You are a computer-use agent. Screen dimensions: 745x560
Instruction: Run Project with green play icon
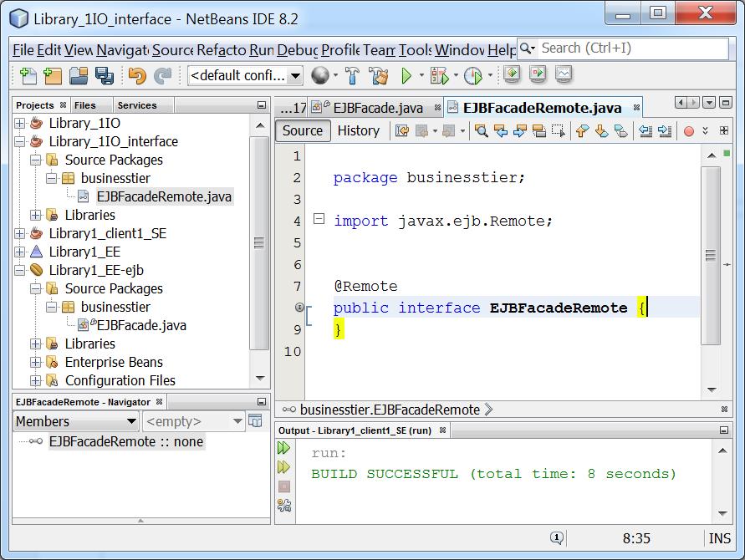pos(406,75)
